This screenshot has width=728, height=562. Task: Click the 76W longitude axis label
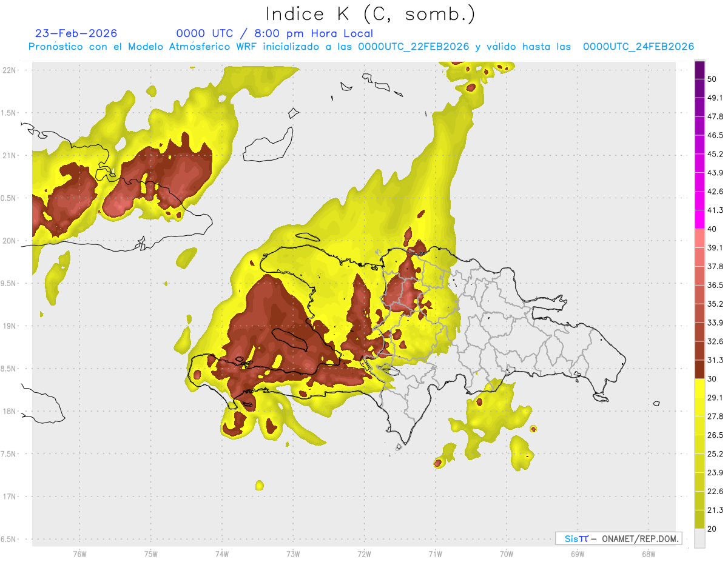tap(79, 554)
